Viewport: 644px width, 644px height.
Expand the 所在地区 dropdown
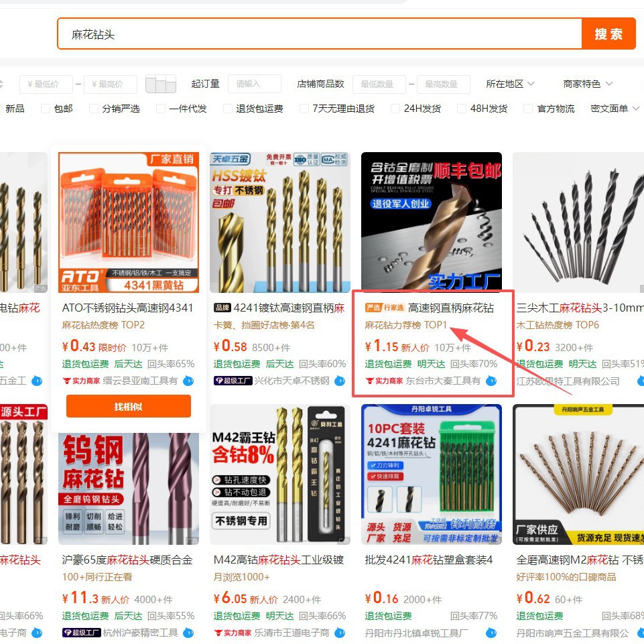510,84
